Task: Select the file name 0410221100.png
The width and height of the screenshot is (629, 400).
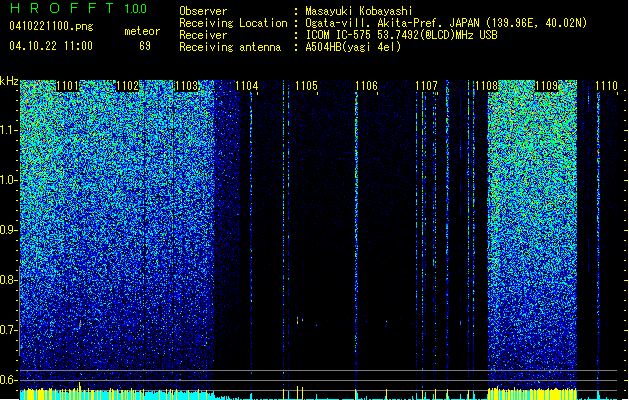Action: [x=51, y=26]
